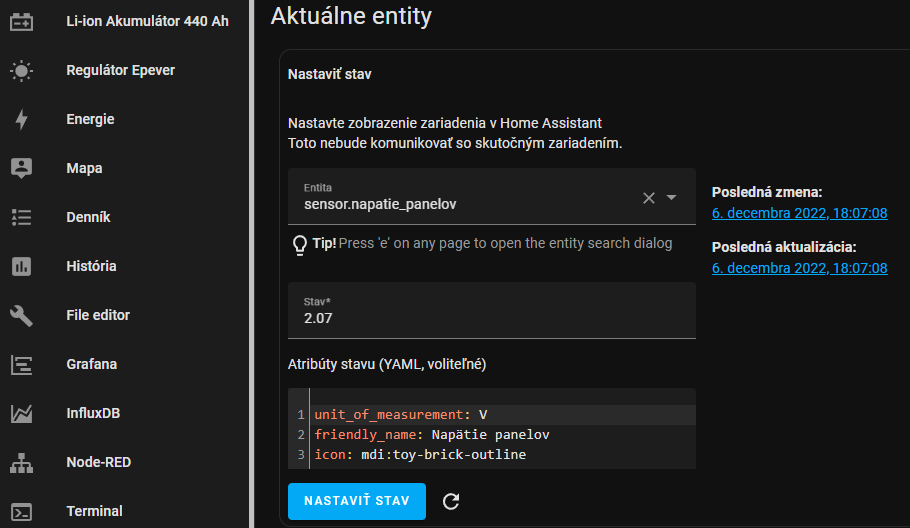The image size is (910, 528).
Task: Click the InfluxDB chart icon
Action: tap(22, 413)
